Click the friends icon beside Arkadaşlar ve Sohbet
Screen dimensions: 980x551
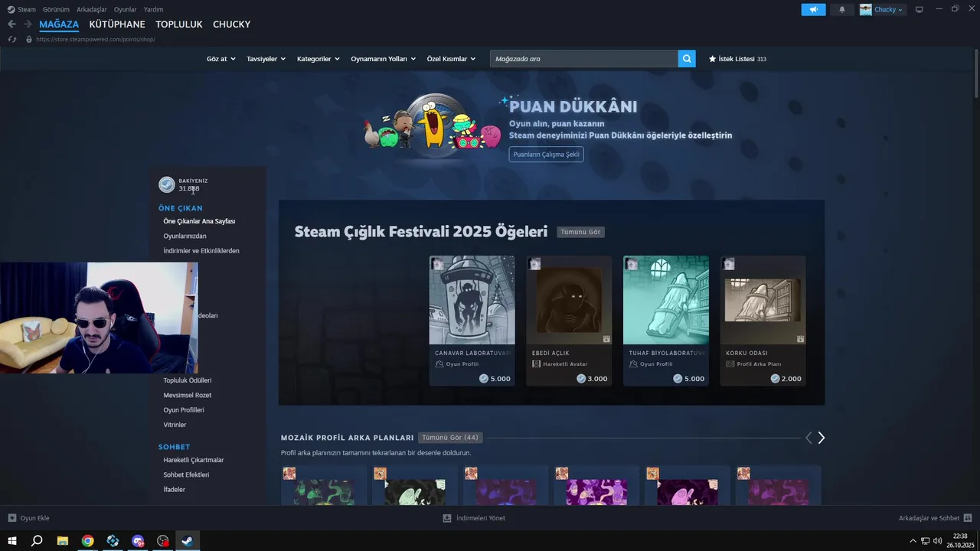[968, 518]
